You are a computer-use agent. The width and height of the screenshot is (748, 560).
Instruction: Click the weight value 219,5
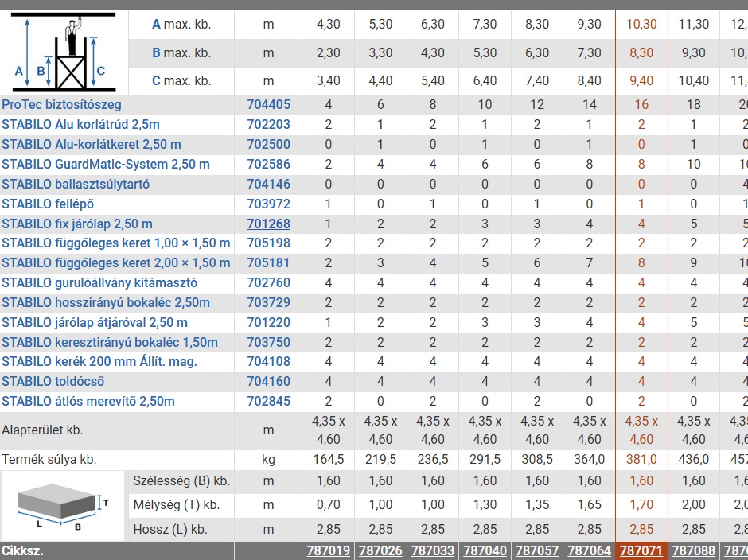tap(380, 459)
